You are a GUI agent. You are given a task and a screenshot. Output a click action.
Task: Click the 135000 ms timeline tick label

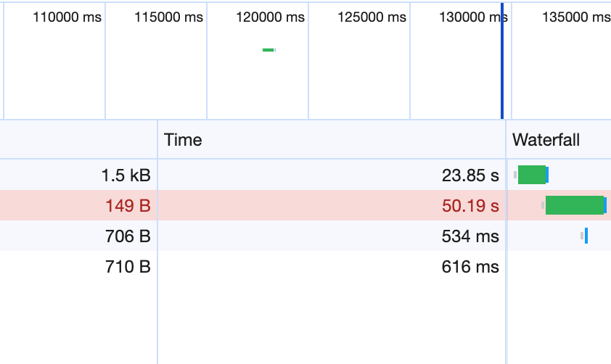(x=575, y=17)
